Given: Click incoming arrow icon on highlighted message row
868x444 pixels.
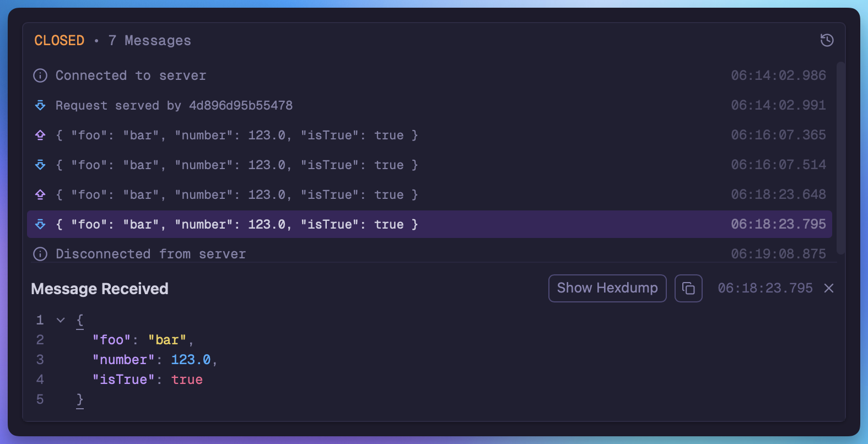Looking at the screenshot, I should (x=40, y=224).
